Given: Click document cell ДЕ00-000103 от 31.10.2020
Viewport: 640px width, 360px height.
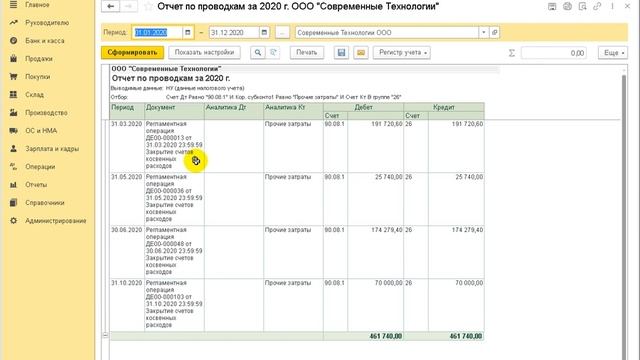Looking at the screenshot, I should click(x=174, y=304).
